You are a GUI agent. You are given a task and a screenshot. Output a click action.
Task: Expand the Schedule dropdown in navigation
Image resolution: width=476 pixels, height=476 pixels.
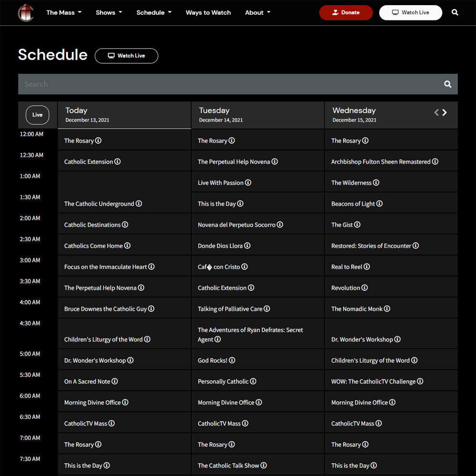(x=154, y=12)
